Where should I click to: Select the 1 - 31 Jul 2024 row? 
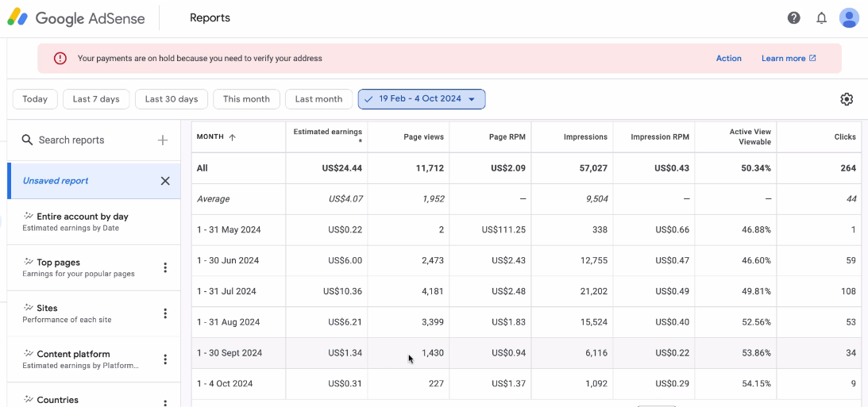tap(527, 291)
